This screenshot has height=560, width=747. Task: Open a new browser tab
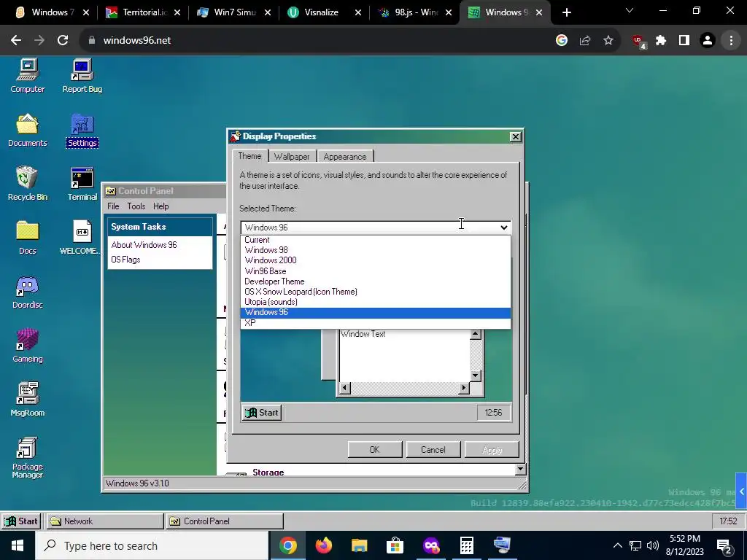pos(566,12)
